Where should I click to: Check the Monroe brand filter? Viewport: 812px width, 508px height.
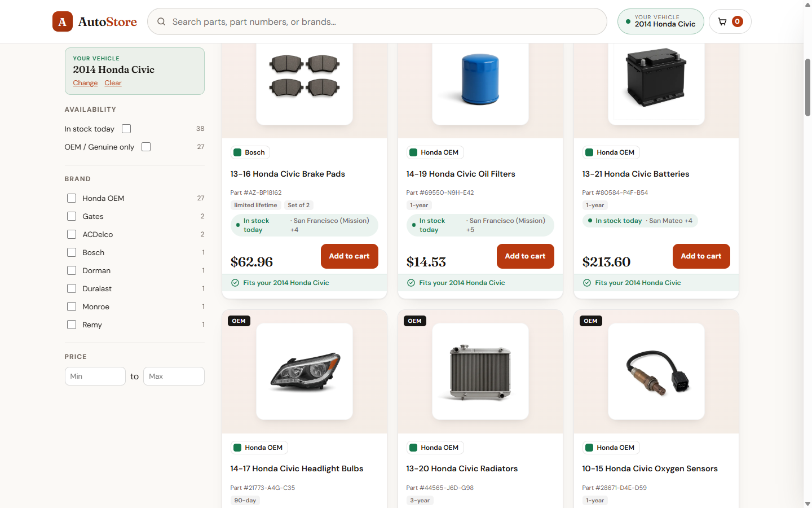(x=72, y=306)
